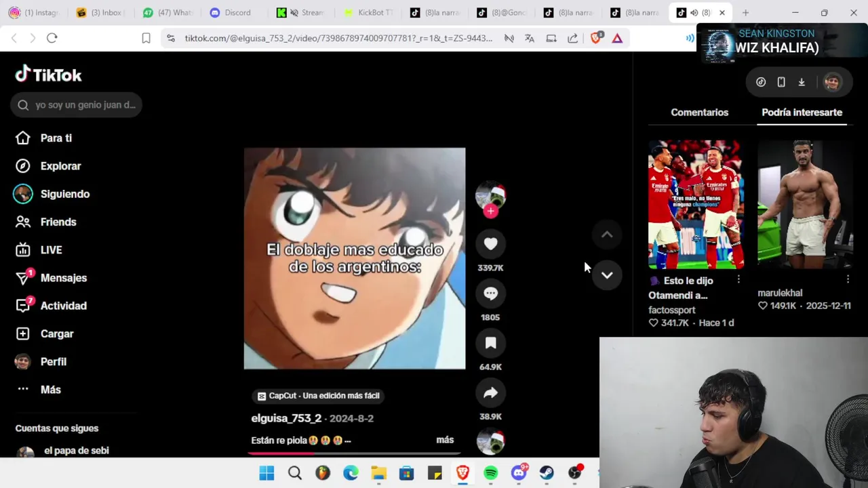Click the share link icon in address bar
This screenshot has width=868, height=488.
pos(573,39)
